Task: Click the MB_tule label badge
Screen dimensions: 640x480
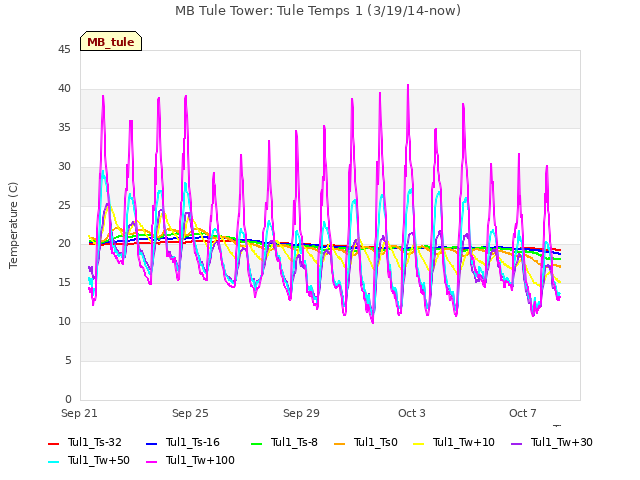Action: 111,41
